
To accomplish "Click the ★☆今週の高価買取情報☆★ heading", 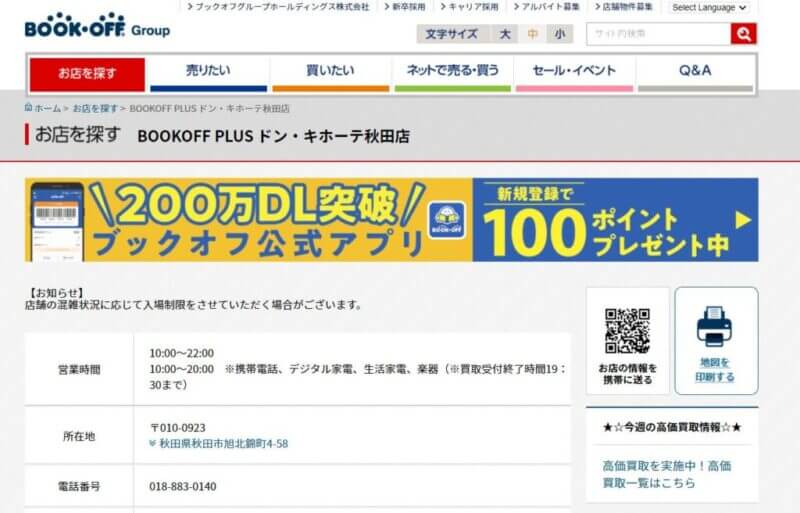I will click(672, 427).
